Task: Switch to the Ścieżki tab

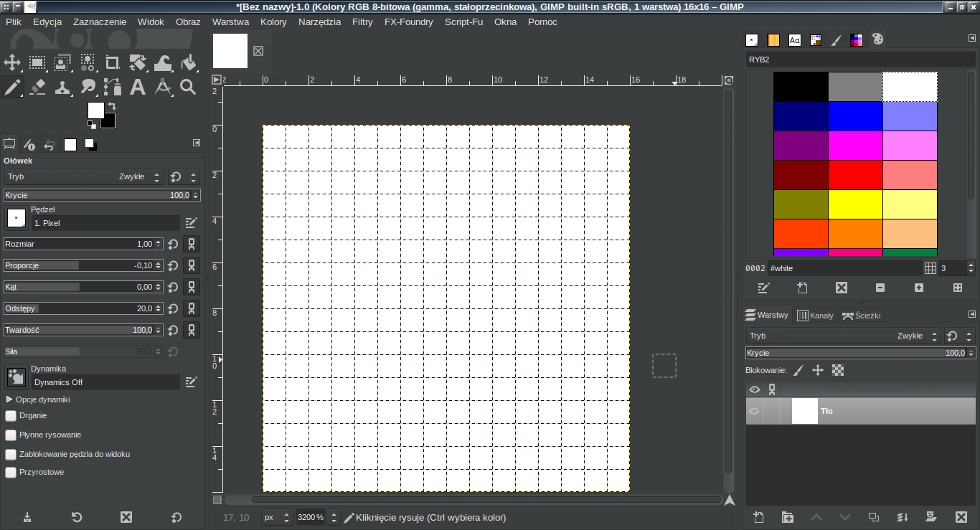Action: (x=861, y=315)
